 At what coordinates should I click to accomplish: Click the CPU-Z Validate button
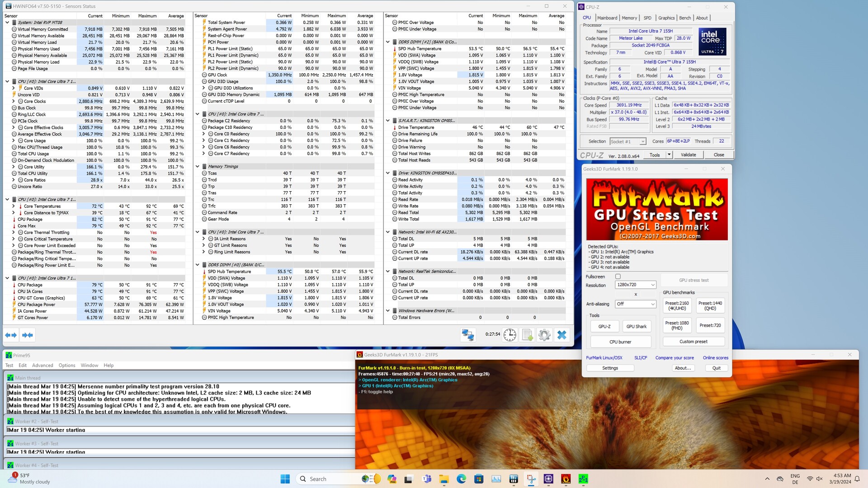[x=688, y=155]
